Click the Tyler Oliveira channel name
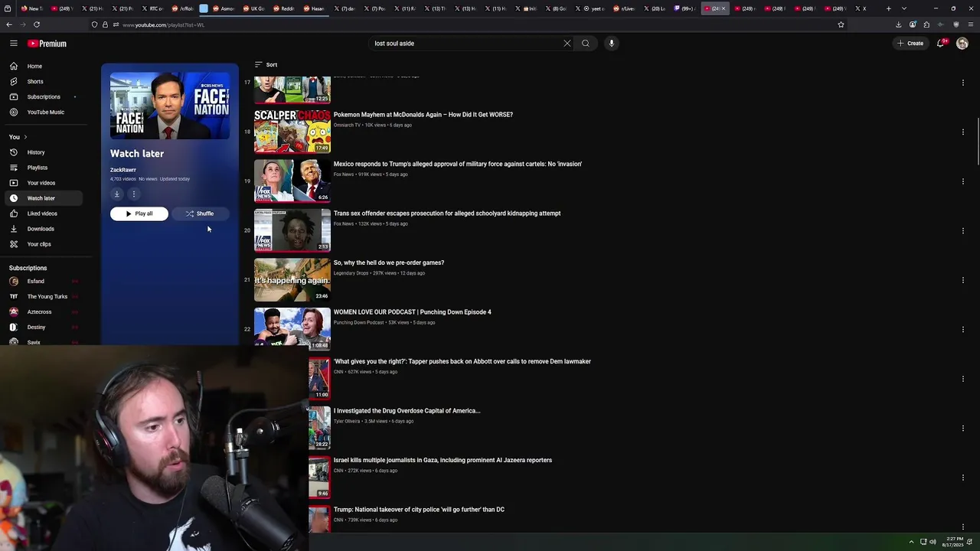This screenshot has width=980, height=551. pos(347,421)
